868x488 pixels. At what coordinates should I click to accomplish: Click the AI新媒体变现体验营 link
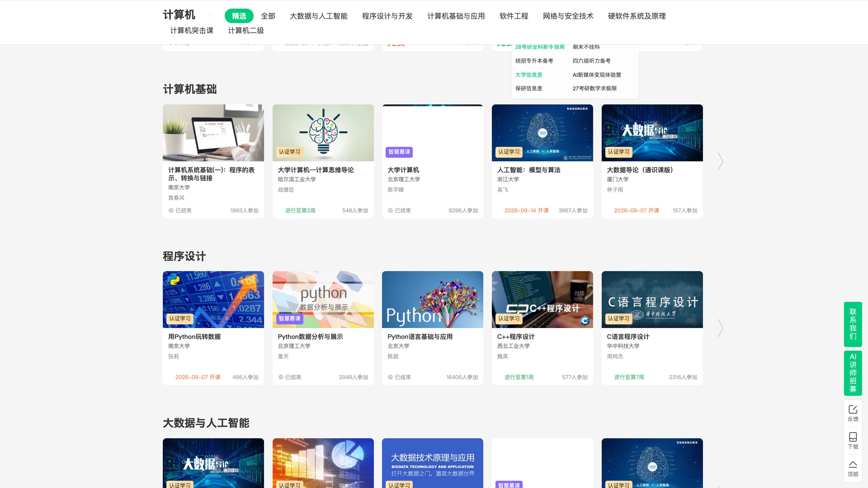597,75
